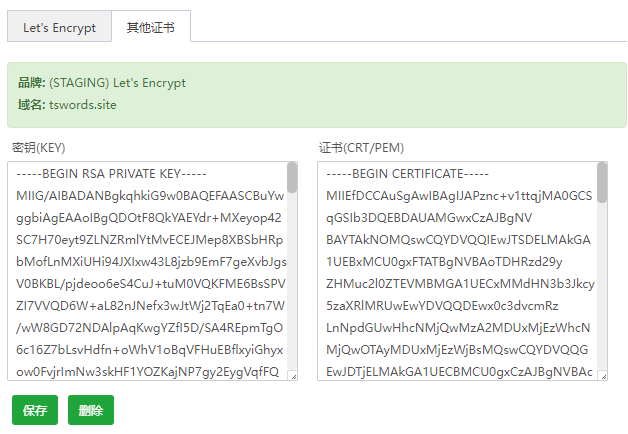Select the 其他证书 tab
628x434 pixels.
(151, 26)
